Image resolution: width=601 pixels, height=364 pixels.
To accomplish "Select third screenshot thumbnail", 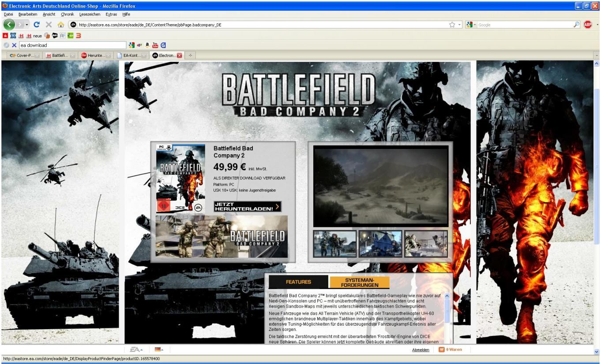I will click(x=426, y=244).
